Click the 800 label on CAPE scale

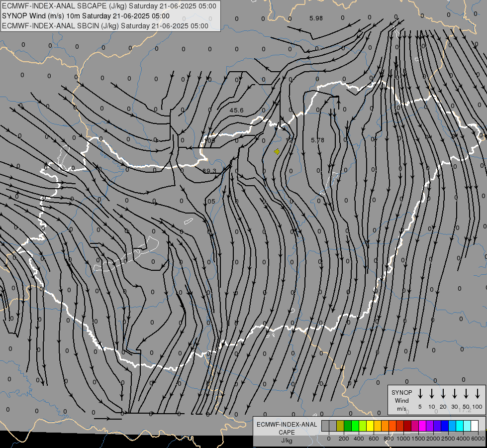(389, 439)
